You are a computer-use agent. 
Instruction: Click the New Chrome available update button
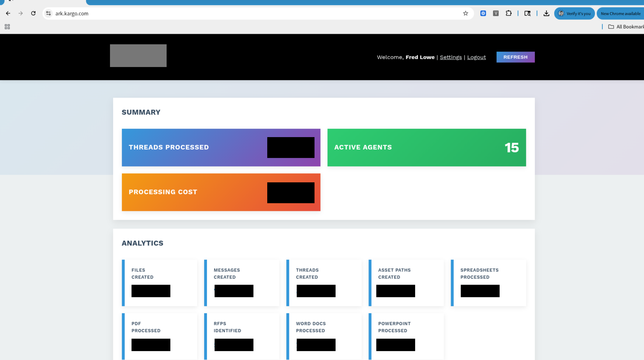click(x=620, y=13)
